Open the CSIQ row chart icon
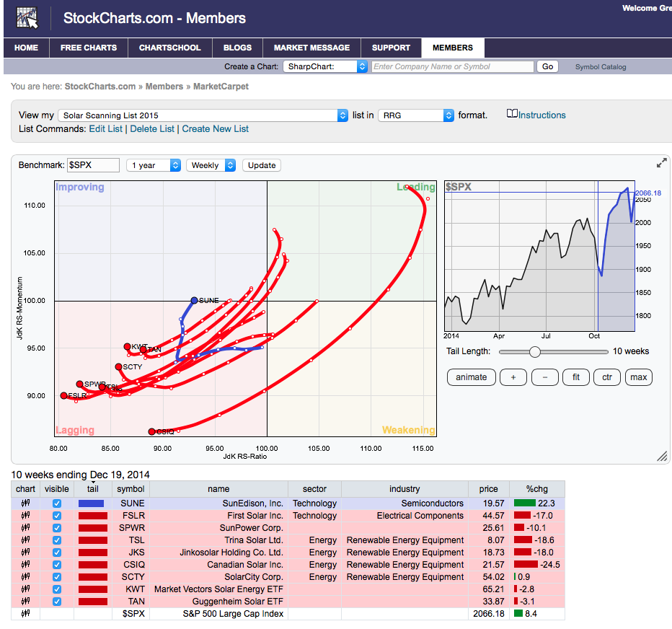This screenshot has height=629, width=672. [x=25, y=565]
